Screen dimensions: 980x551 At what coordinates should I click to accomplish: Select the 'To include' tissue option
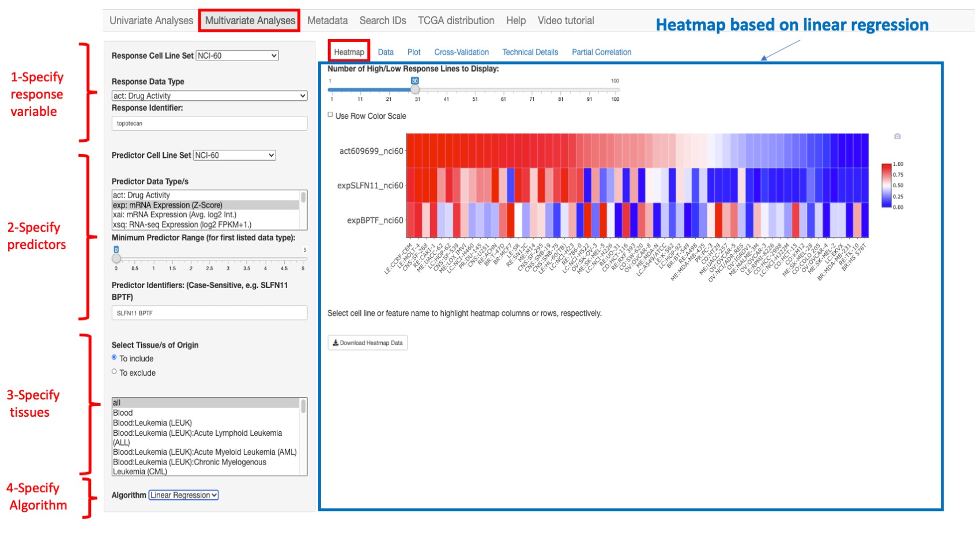[114, 358]
